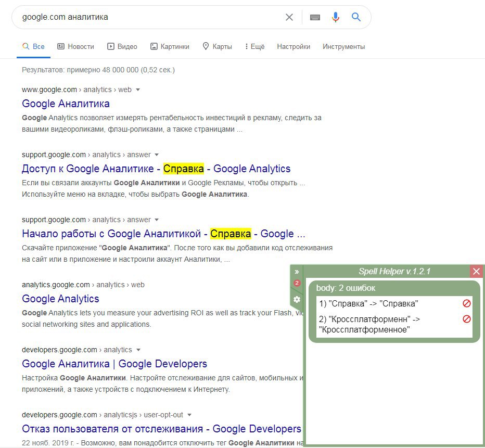Clear the search query with the X icon
Image resolution: width=485 pixels, height=448 pixels.
[289, 17]
